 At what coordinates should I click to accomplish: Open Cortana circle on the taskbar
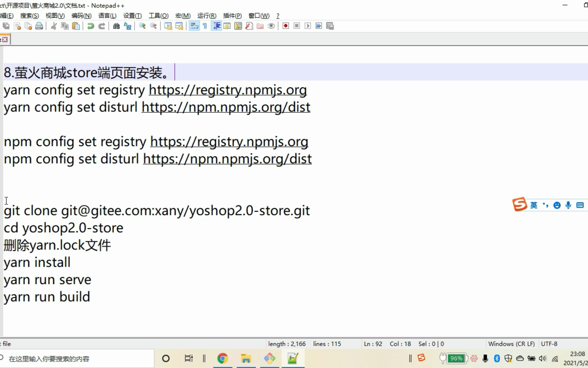pyautogui.click(x=166, y=358)
